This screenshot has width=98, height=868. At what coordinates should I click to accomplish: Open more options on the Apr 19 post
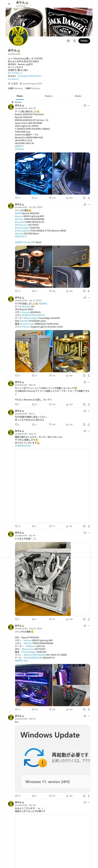coord(89,533)
